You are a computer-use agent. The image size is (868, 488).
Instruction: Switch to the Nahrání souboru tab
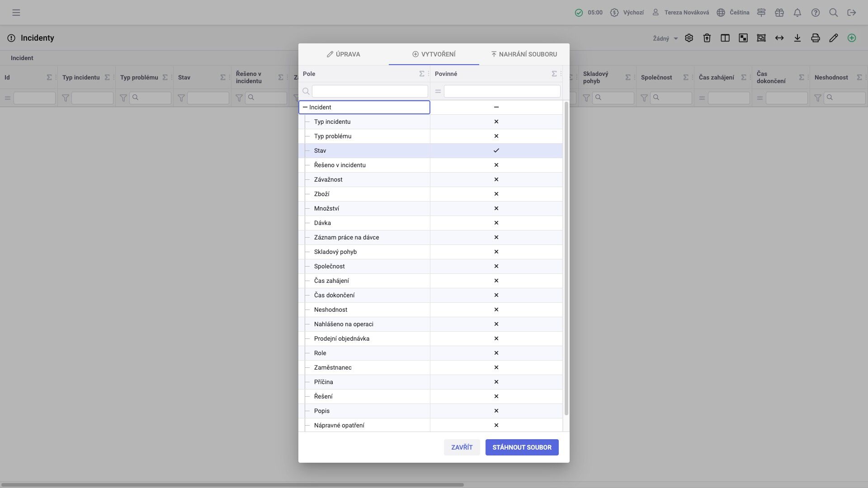[524, 54]
